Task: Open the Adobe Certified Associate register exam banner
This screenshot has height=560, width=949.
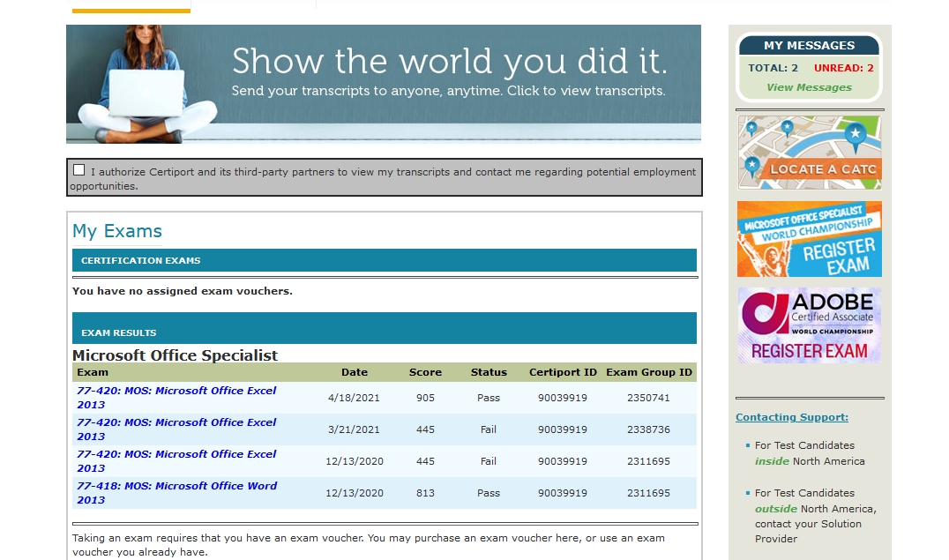Action: (810, 325)
